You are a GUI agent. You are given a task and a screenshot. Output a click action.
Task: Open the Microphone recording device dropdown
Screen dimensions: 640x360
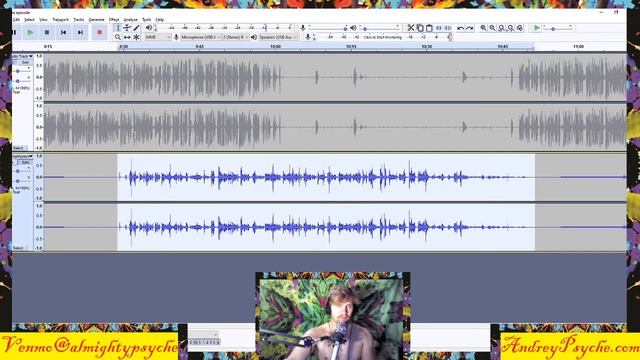point(200,37)
